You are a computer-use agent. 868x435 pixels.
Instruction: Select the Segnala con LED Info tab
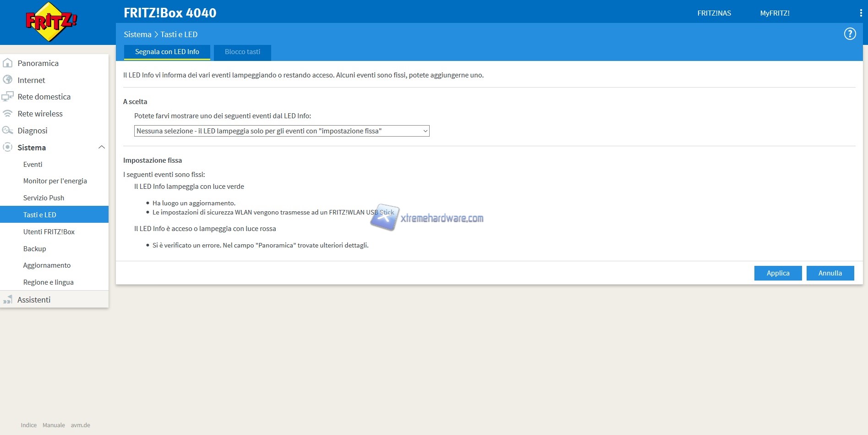coord(167,52)
